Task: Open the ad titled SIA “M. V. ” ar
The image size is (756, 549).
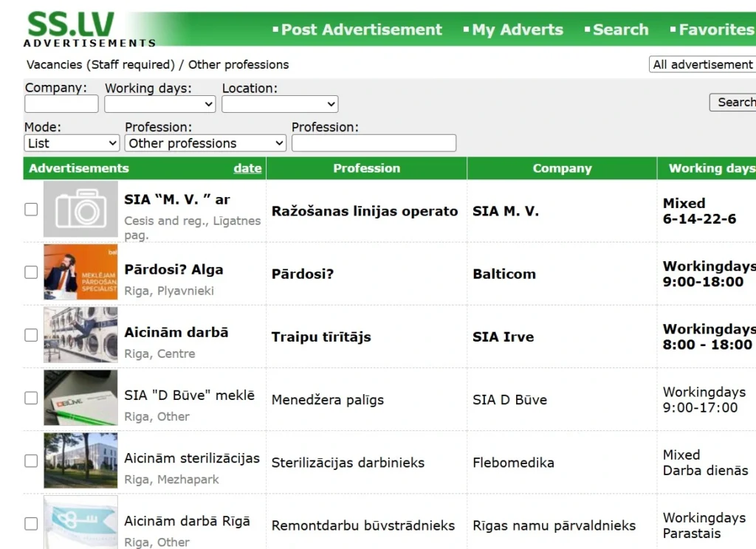Action: (177, 199)
